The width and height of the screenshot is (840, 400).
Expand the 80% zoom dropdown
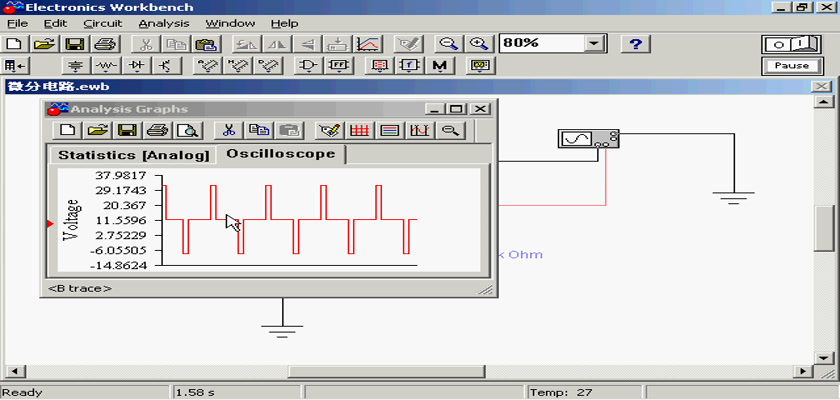click(594, 44)
